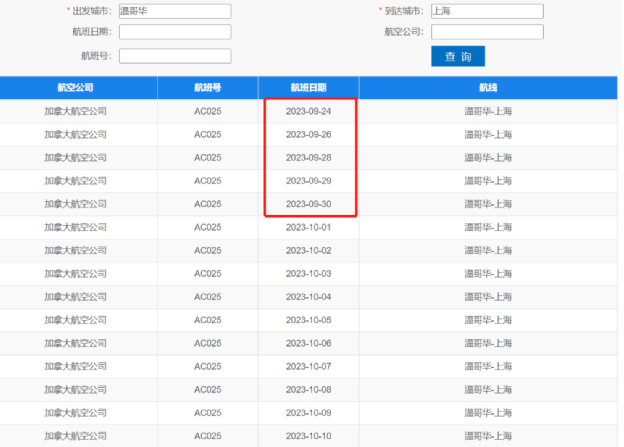Click the 航班日期 empty input field
This screenshot has height=447, width=624.
175,32
